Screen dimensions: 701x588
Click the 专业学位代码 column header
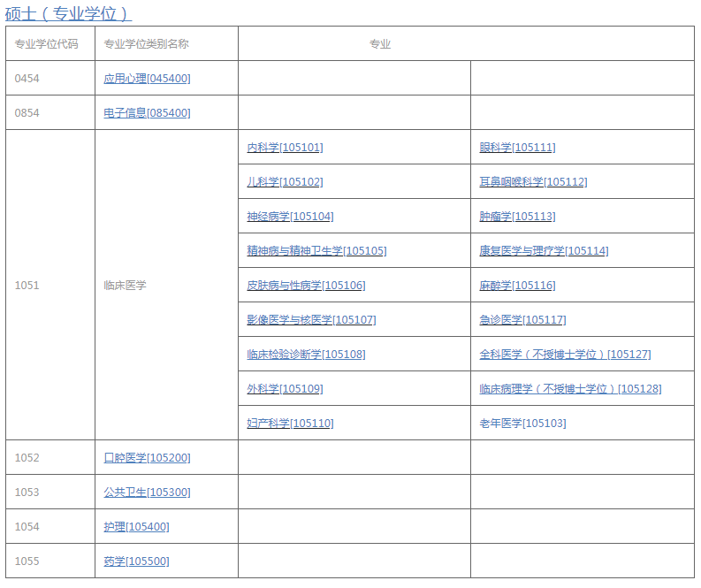click(50, 43)
